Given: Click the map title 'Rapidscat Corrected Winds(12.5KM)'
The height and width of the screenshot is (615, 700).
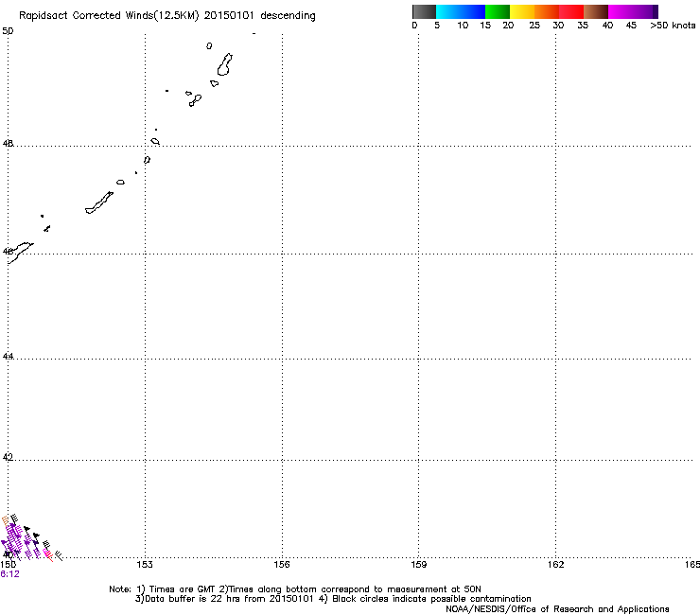Looking at the screenshot, I should pyautogui.click(x=109, y=16).
